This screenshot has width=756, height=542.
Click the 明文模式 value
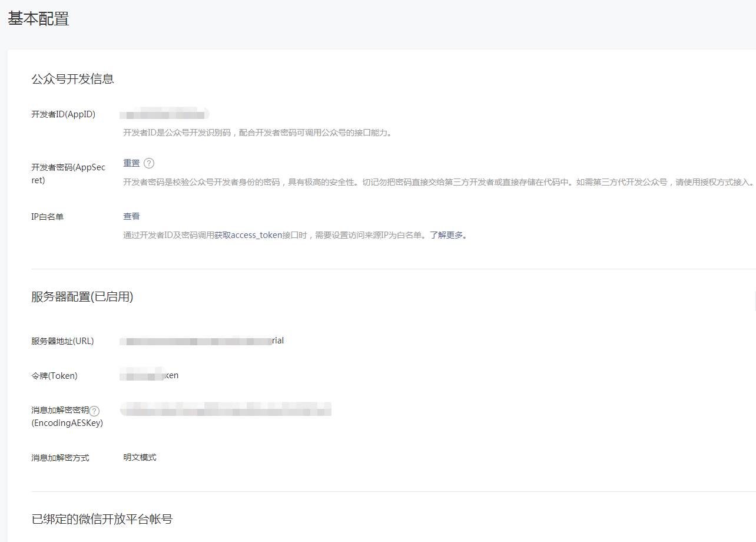tap(140, 457)
